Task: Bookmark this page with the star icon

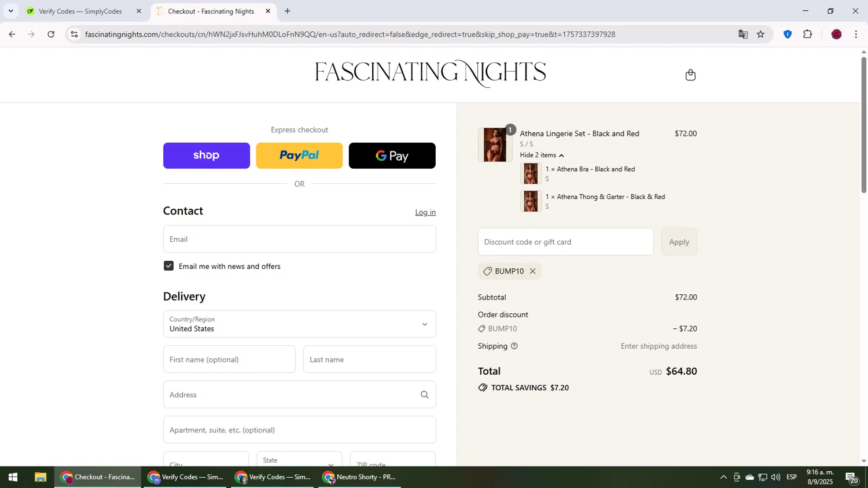Action: click(x=760, y=34)
